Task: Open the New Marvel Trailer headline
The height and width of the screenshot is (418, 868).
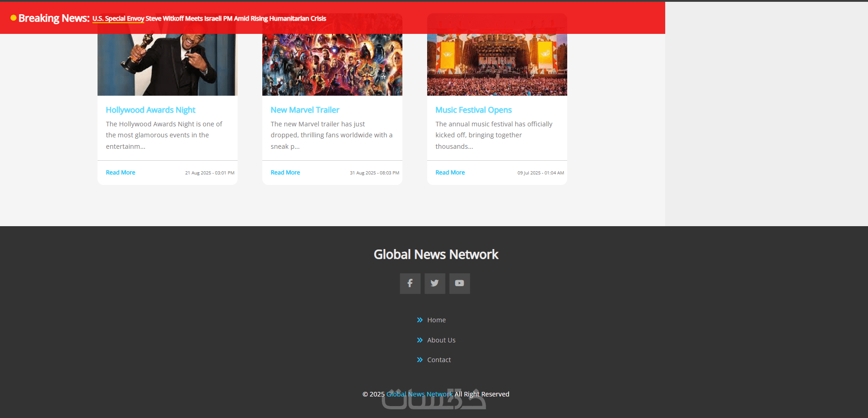Action: click(x=305, y=110)
